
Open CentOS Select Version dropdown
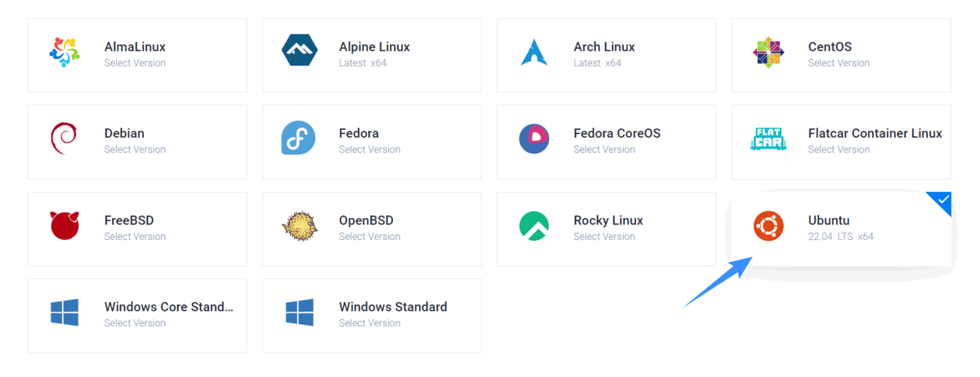click(839, 63)
